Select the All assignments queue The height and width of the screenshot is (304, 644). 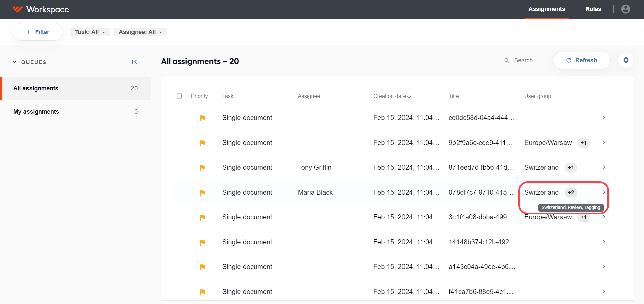point(75,88)
